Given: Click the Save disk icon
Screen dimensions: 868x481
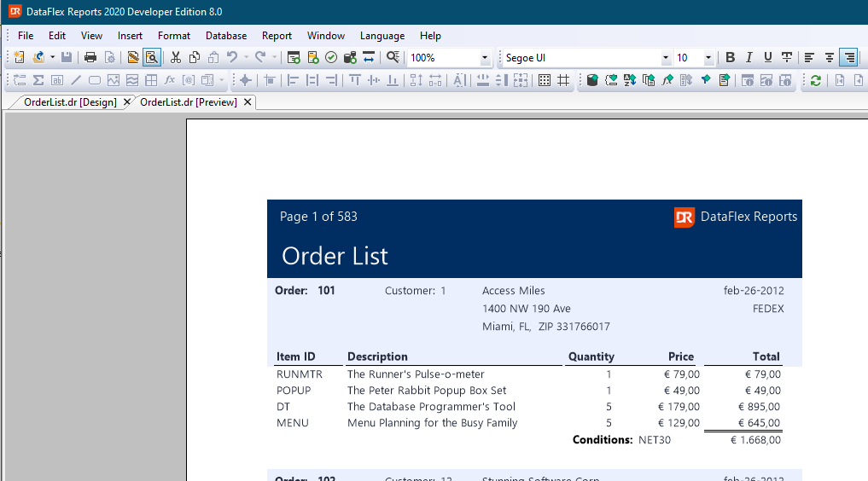Looking at the screenshot, I should click(67, 57).
